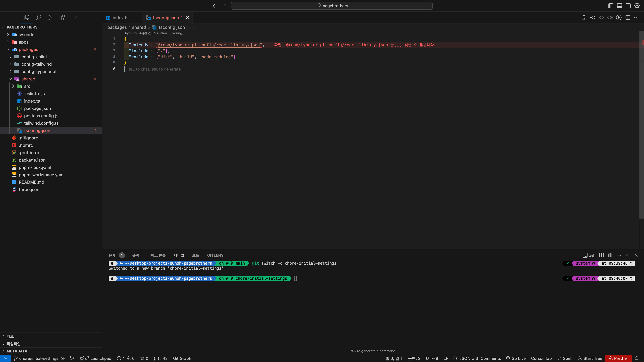
Task: Click the kill terminal trash icon
Action: click(610, 255)
